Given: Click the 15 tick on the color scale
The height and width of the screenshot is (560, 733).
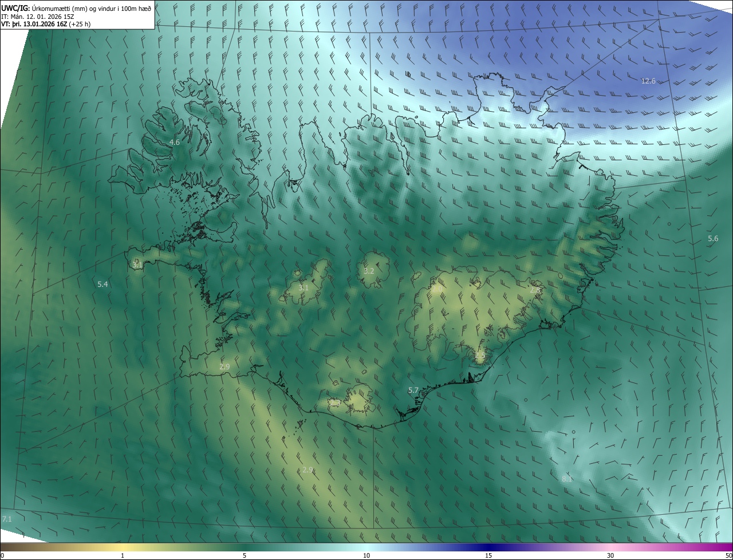Looking at the screenshot, I should tap(488, 555).
